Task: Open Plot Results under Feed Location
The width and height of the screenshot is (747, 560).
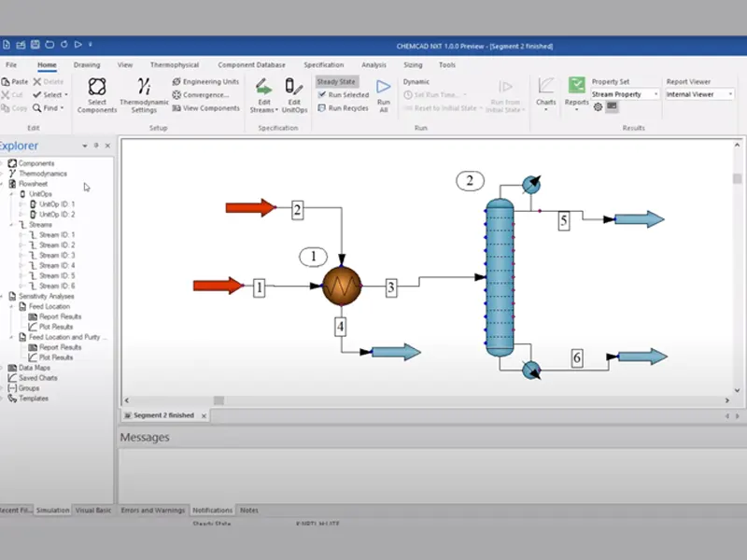Action: pyautogui.click(x=50, y=327)
